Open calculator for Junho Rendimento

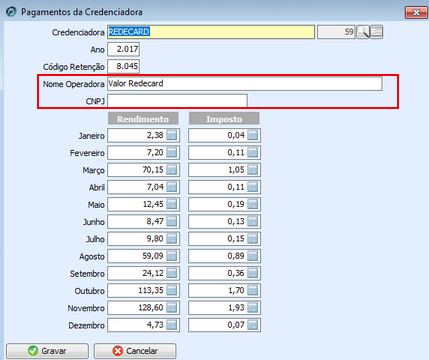[x=171, y=222]
